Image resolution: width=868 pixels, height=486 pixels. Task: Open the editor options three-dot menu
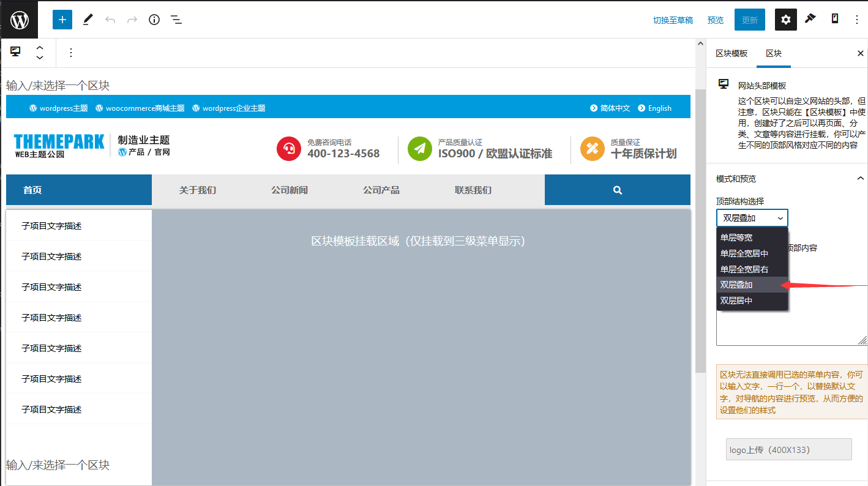856,19
